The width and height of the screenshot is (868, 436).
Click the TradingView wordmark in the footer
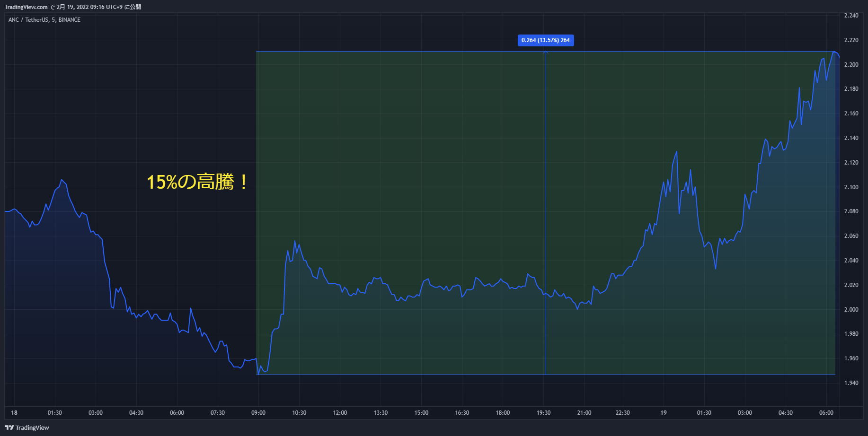coord(32,428)
